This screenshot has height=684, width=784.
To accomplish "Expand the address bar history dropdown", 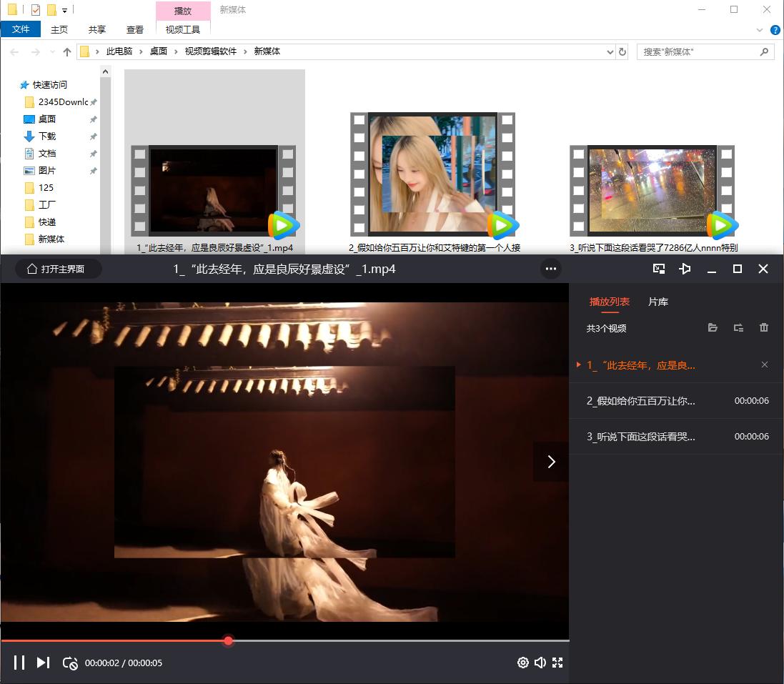I will (610, 52).
